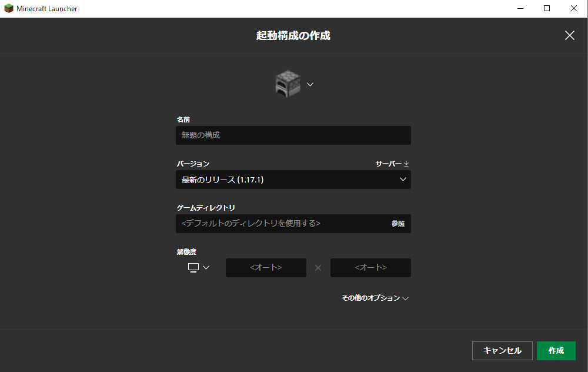588x372 pixels.
Task: Maximize the Minecraft Launcher window
Action: [547, 8]
